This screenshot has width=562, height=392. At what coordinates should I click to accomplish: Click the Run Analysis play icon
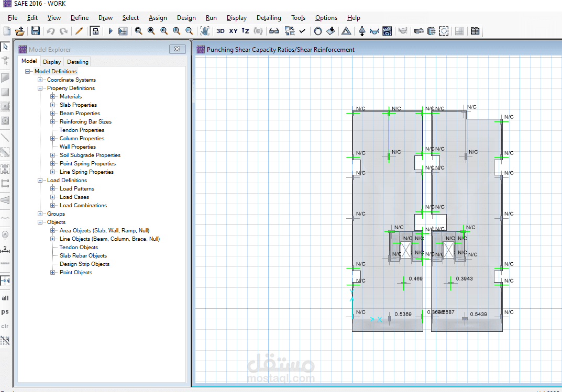(x=111, y=31)
